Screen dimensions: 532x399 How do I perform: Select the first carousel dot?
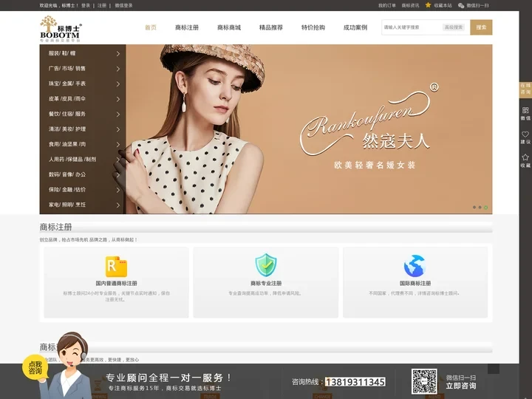click(474, 208)
